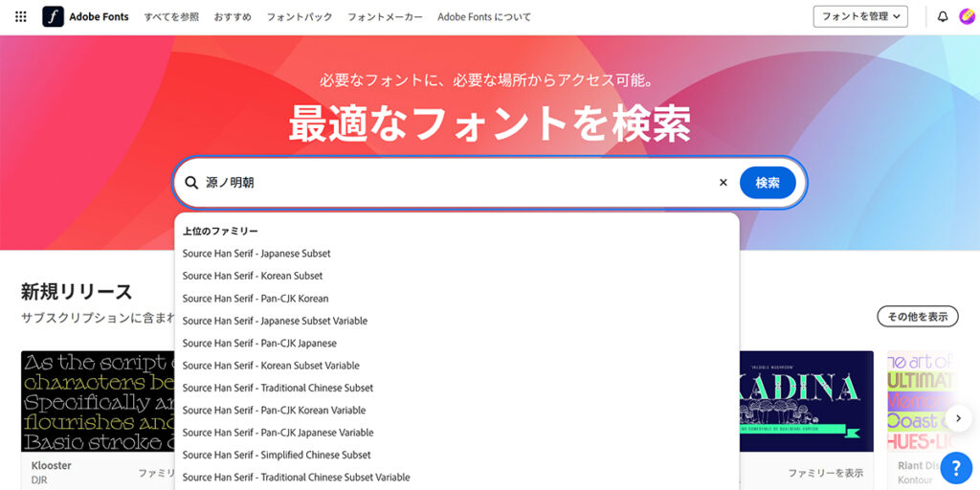Clear search text with X icon

click(x=724, y=183)
